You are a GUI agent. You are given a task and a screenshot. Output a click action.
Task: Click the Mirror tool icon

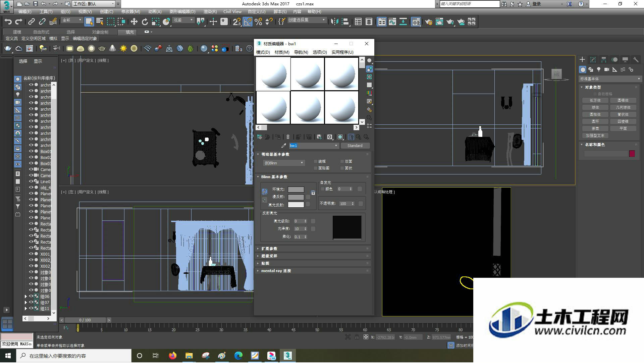[x=334, y=22]
